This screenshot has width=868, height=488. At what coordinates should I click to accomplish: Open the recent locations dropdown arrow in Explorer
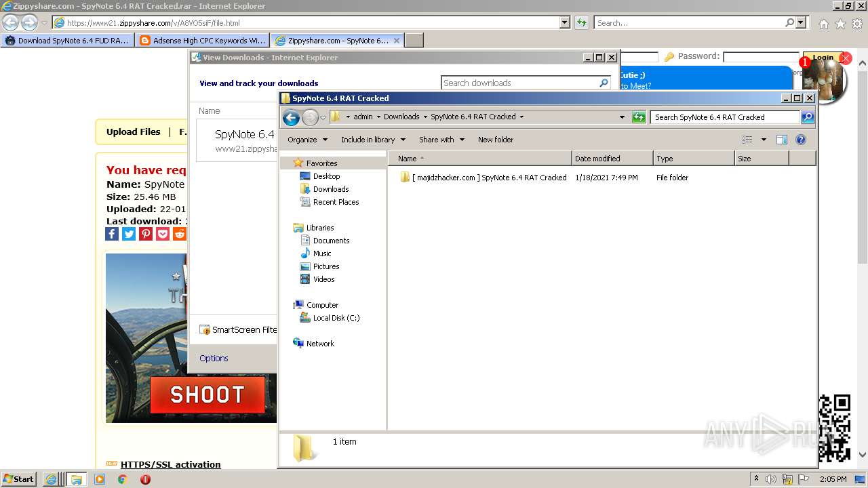pos(323,117)
